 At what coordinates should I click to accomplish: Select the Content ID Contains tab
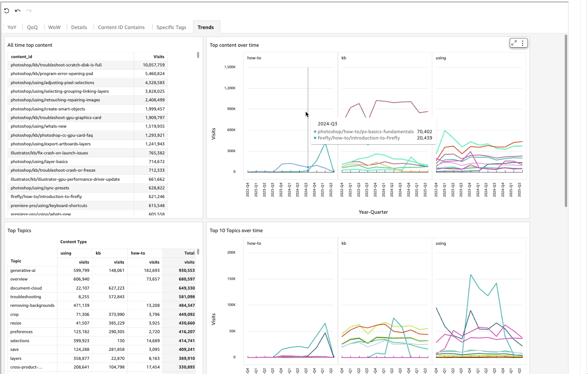pos(121,27)
